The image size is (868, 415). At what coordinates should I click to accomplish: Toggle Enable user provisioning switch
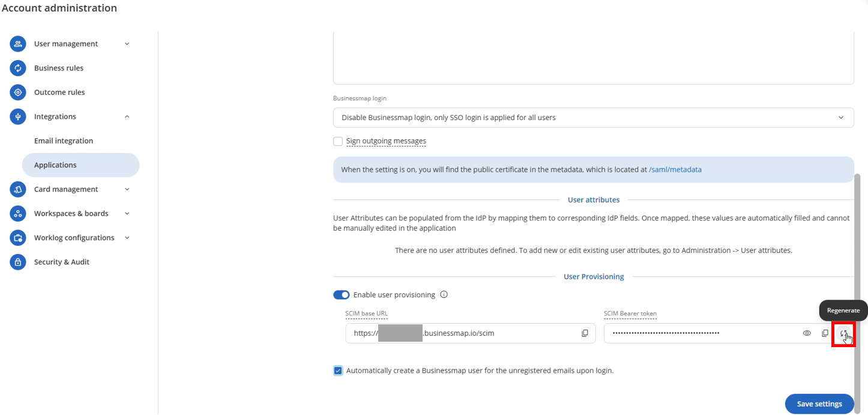tap(341, 295)
